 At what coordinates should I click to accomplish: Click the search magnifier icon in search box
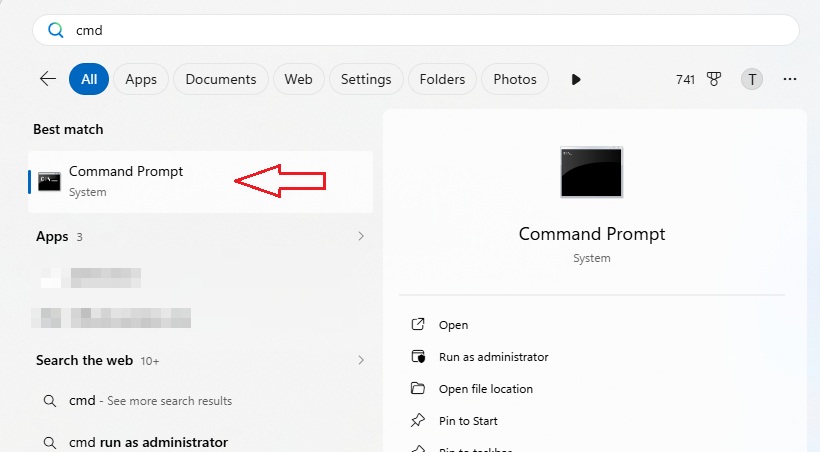coord(55,30)
